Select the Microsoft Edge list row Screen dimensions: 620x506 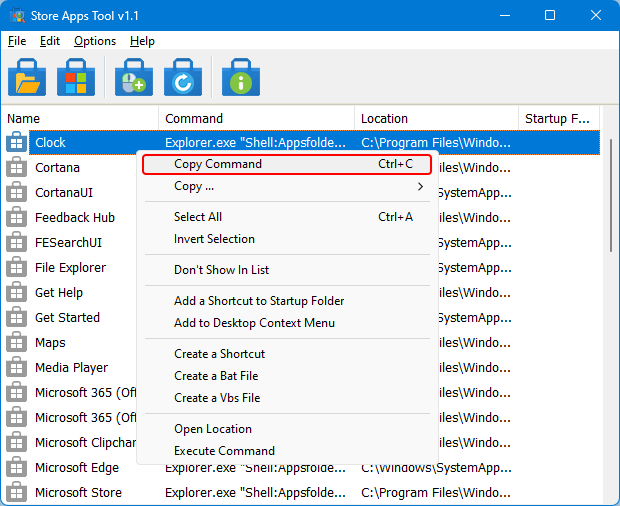(x=77, y=468)
